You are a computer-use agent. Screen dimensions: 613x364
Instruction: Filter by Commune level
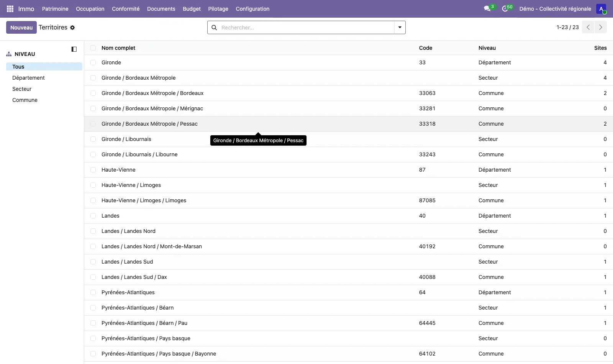coord(25,100)
